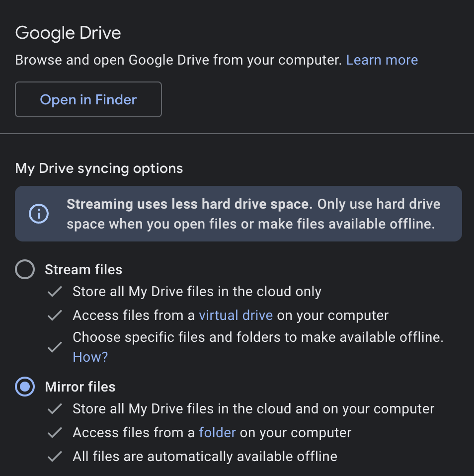Click 'Browse and open Google Drive' description text

[x=178, y=60]
